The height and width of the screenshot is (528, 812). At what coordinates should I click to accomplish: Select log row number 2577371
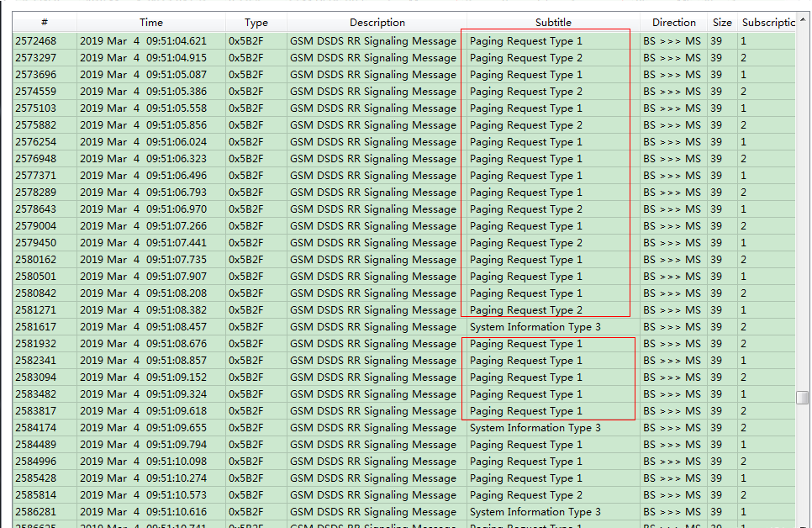(403, 175)
